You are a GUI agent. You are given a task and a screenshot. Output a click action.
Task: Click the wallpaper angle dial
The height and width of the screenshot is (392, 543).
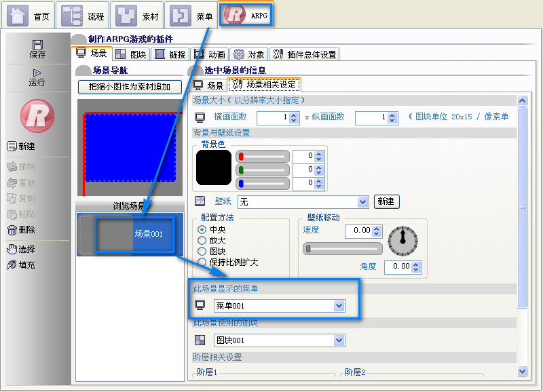point(402,241)
